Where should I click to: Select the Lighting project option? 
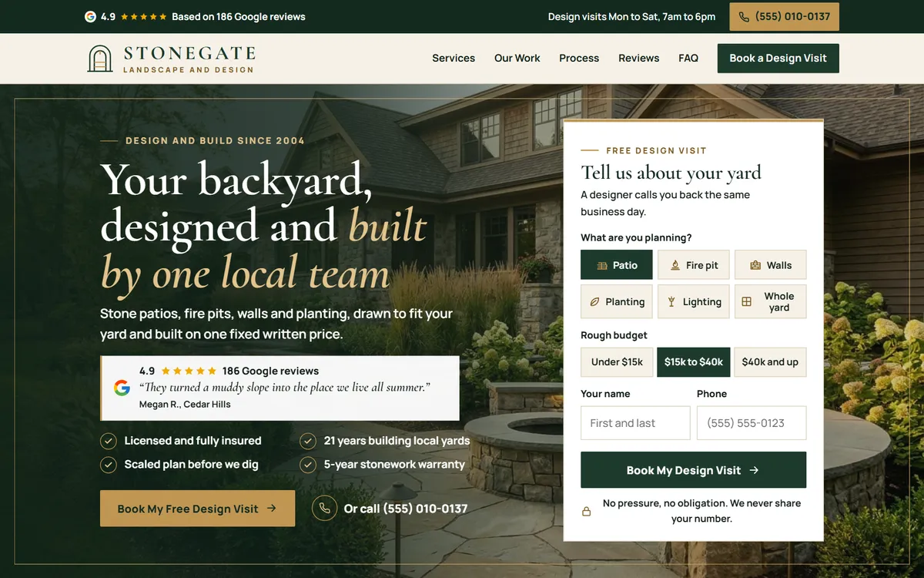(694, 302)
